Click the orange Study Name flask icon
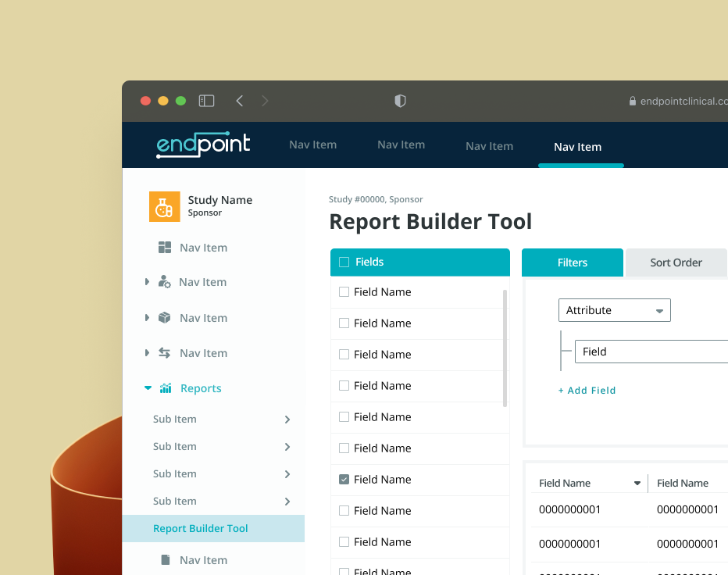Image resolution: width=728 pixels, height=575 pixels. click(164, 206)
